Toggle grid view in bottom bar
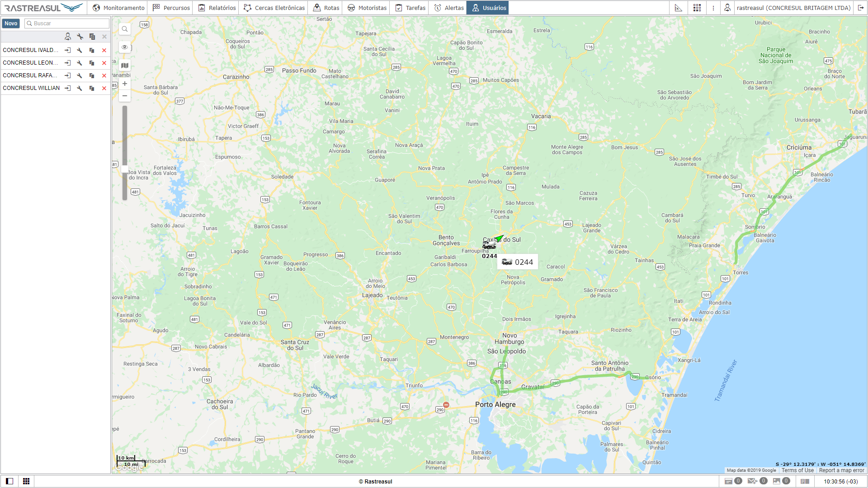This screenshot has width=868, height=488. tap(26, 481)
